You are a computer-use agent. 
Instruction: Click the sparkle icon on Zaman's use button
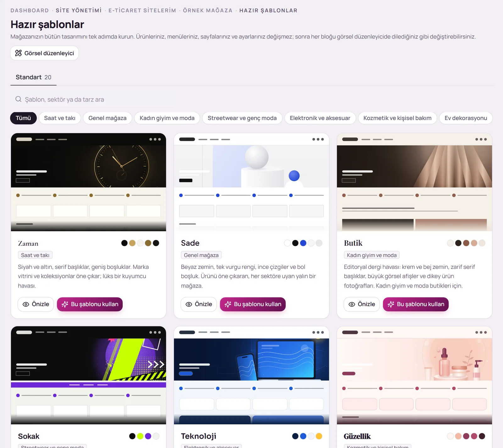pos(65,304)
